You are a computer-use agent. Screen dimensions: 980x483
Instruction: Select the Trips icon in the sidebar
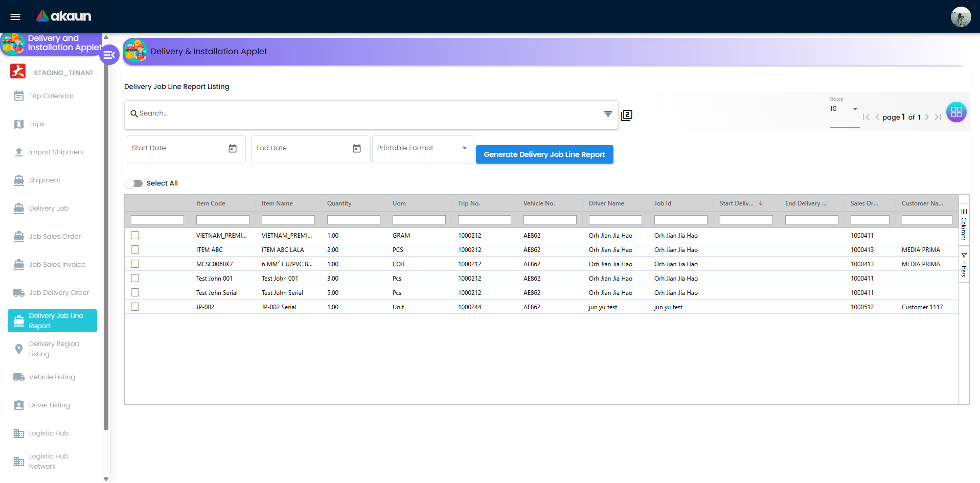tap(19, 124)
